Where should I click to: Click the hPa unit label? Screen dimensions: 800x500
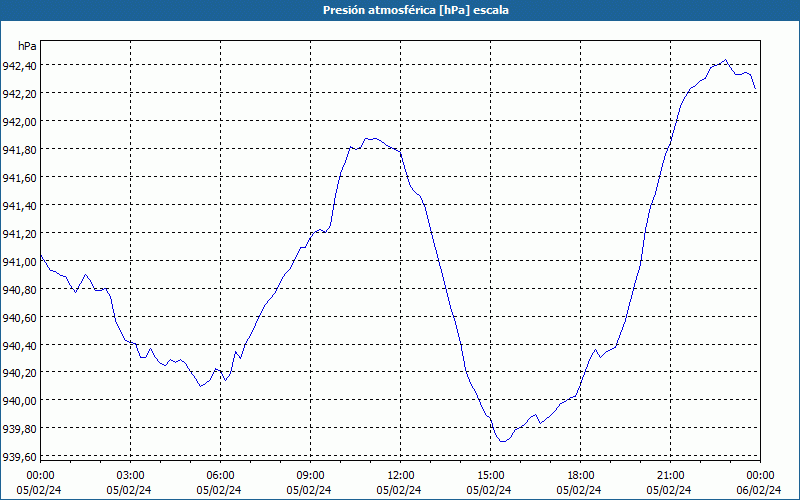click(x=27, y=46)
